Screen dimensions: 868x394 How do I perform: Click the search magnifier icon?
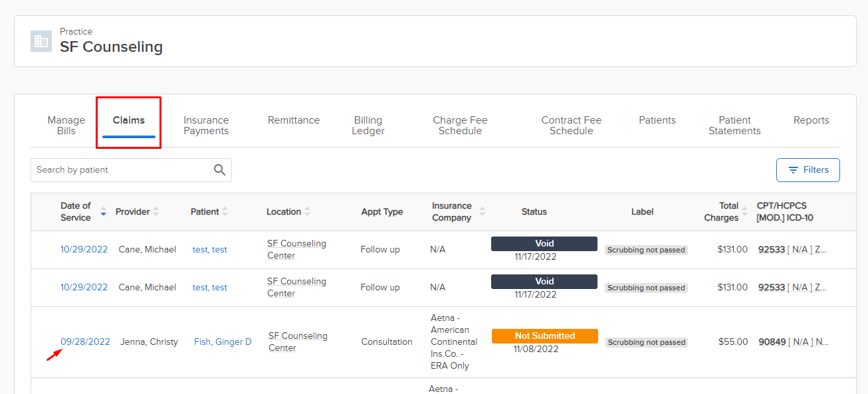pyautogui.click(x=219, y=170)
